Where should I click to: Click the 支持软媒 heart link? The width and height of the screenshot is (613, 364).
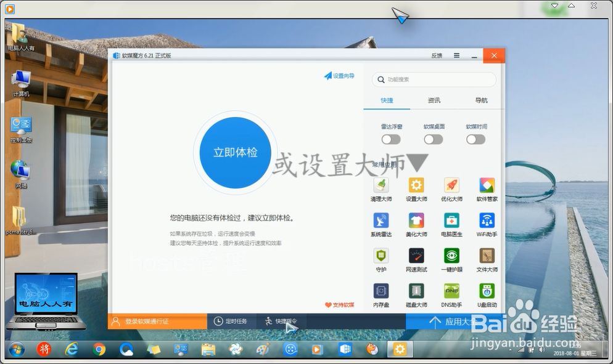[339, 305]
